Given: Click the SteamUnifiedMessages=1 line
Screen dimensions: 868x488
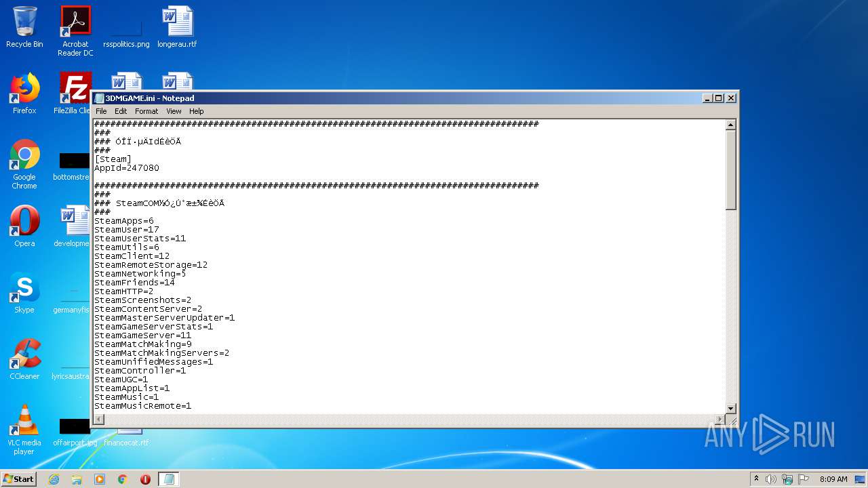Looking at the screenshot, I should [x=154, y=362].
